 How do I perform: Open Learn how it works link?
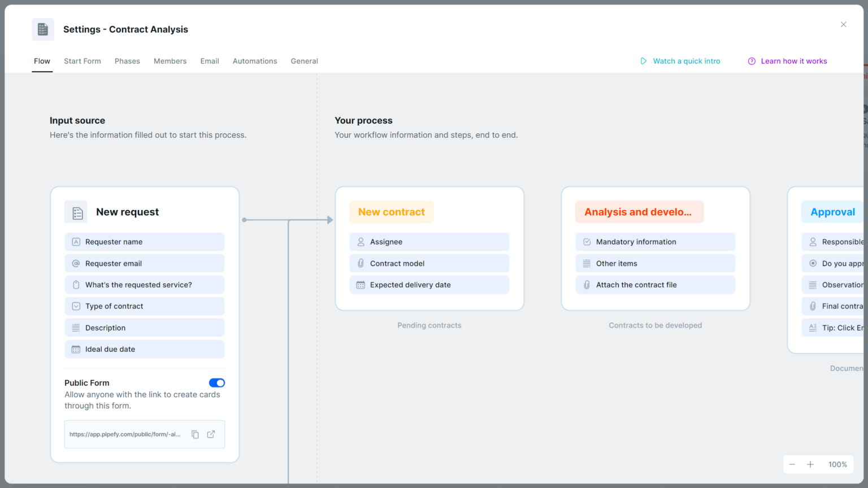click(x=793, y=61)
